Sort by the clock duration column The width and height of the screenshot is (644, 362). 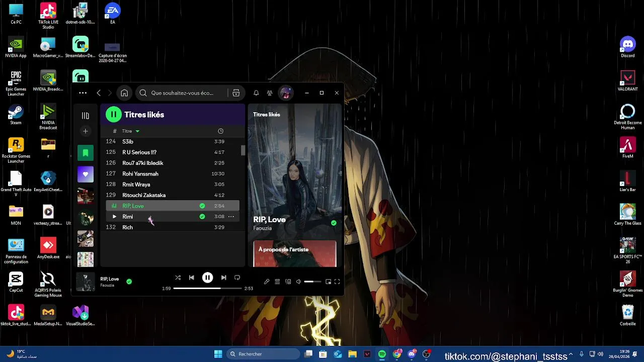pyautogui.click(x=220, y=131)
